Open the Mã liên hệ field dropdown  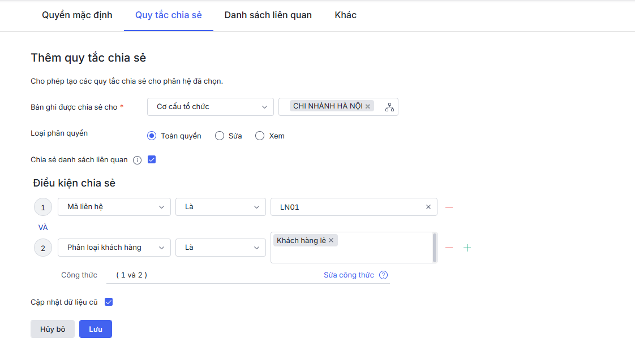(114, 207)
